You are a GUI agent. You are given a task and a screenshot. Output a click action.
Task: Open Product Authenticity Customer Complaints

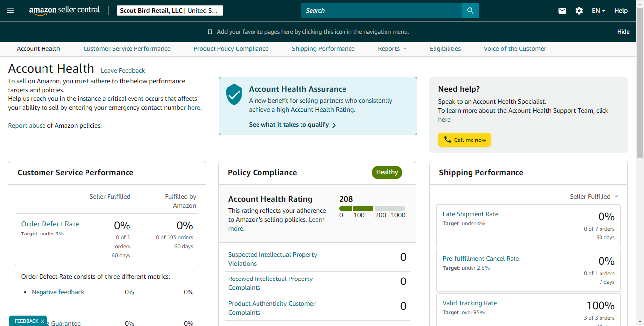(x=272, y=308)
